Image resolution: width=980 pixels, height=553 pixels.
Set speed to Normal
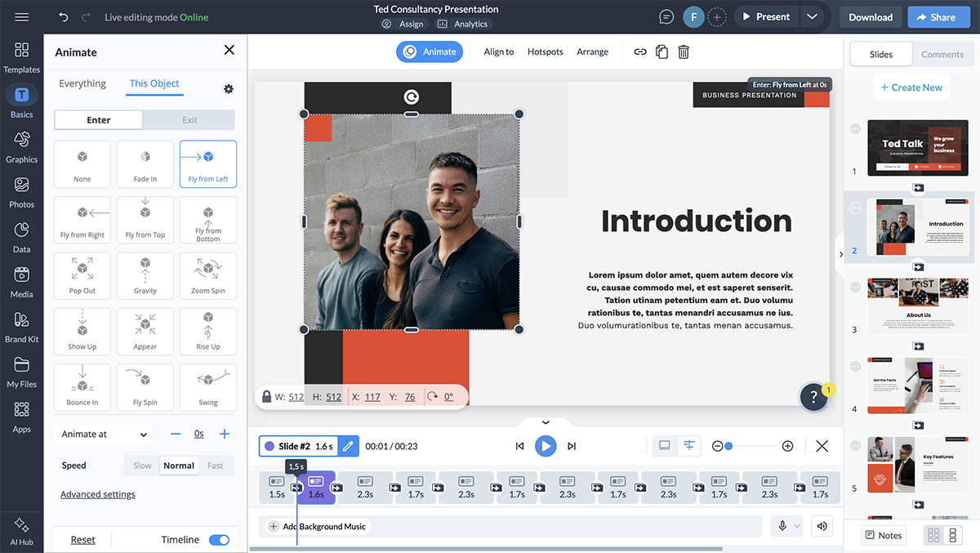[179, 466]
